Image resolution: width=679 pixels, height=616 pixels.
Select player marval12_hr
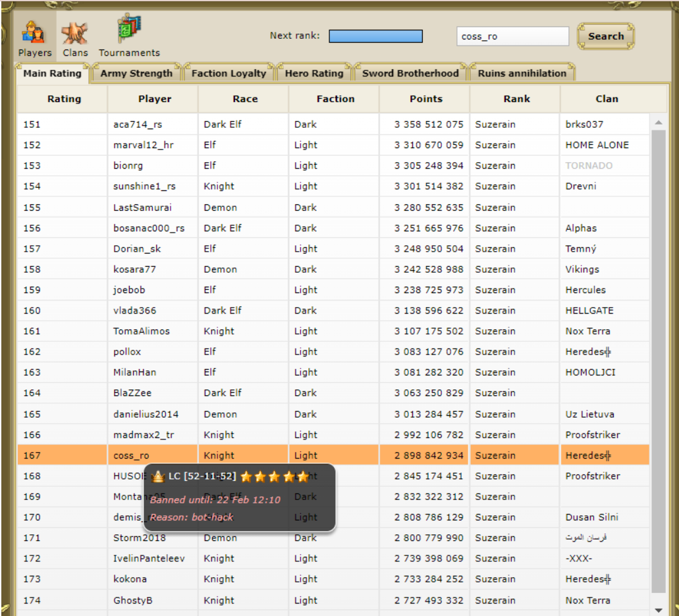click(x=144, y=145)
